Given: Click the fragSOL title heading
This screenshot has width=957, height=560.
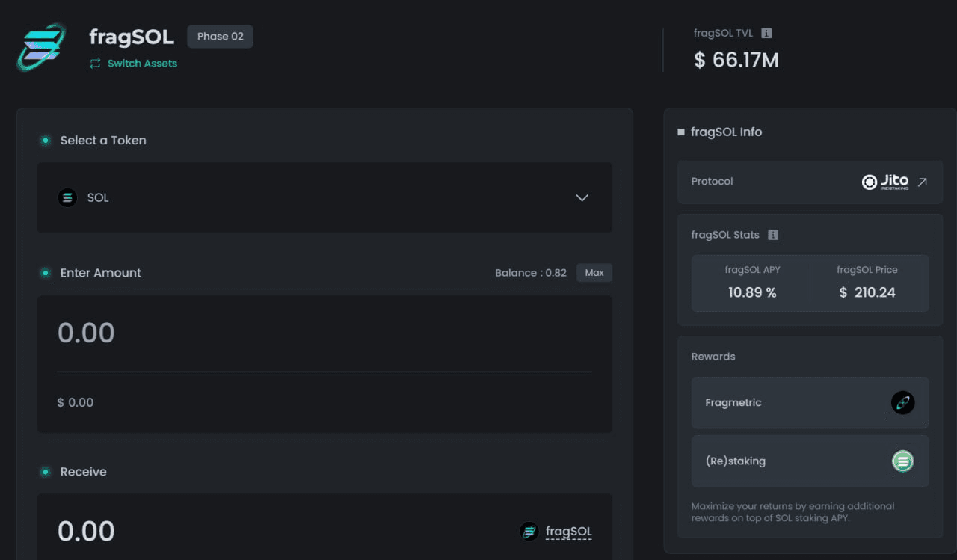Looking at the screenshot, I should coord(132,36).
